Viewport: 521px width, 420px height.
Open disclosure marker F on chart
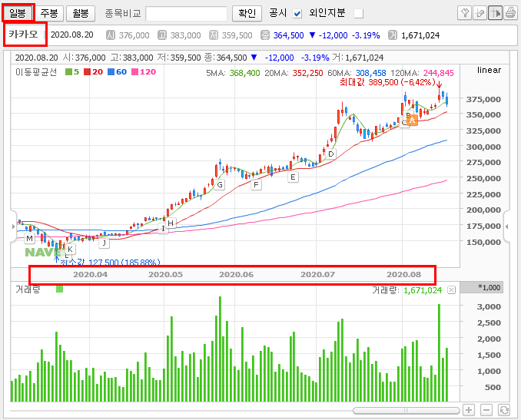(256, 185)
